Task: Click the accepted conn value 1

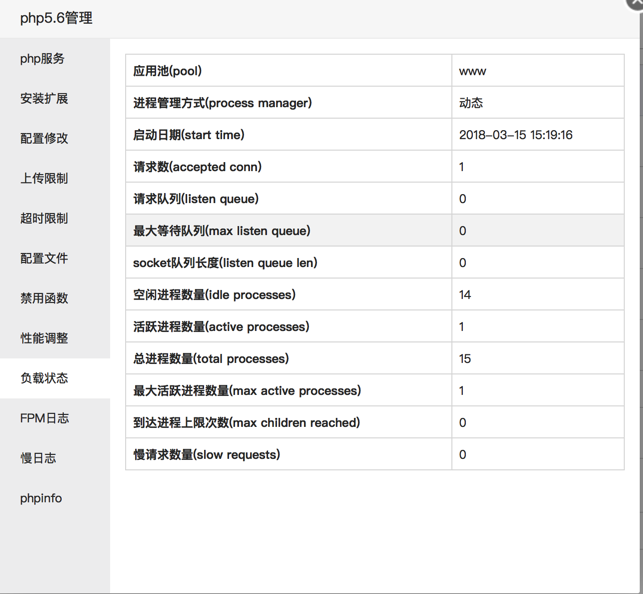Action: 462,167
